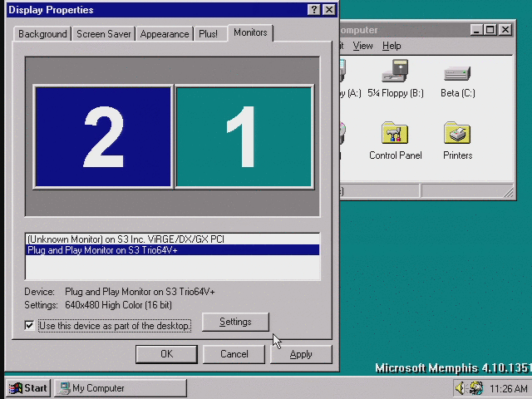Screen dimensions: 532x399
Task: Close the My Computer window
Action: 505,30
